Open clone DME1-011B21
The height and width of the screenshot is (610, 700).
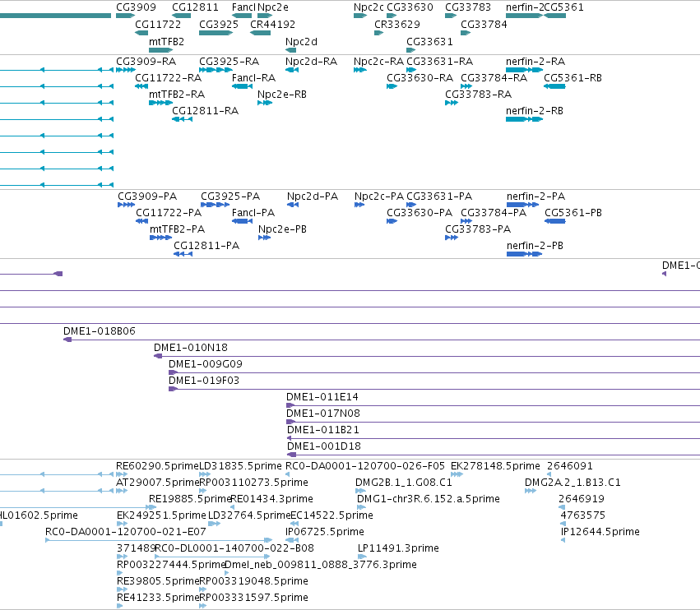pyautogui.click(x=494, y=439)
